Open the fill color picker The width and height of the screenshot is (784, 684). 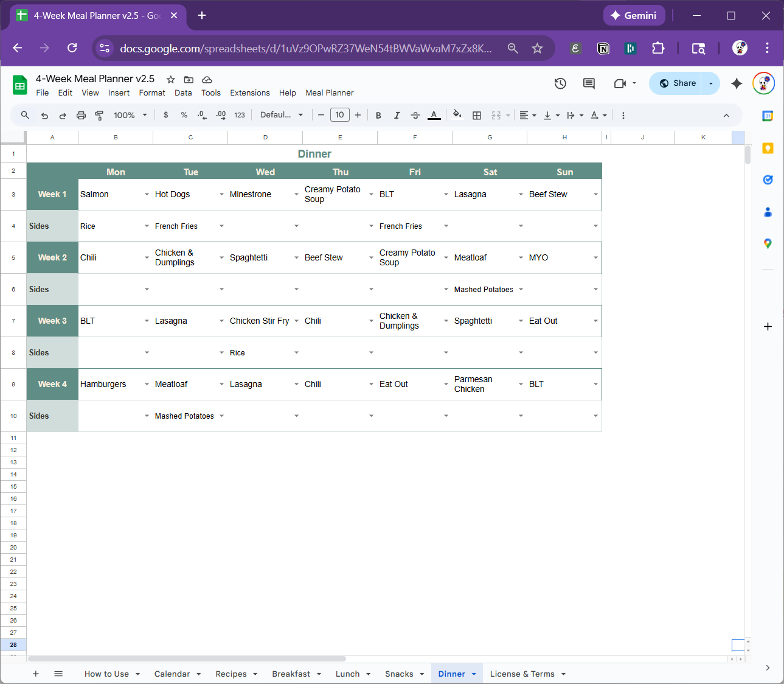(457, 115)
